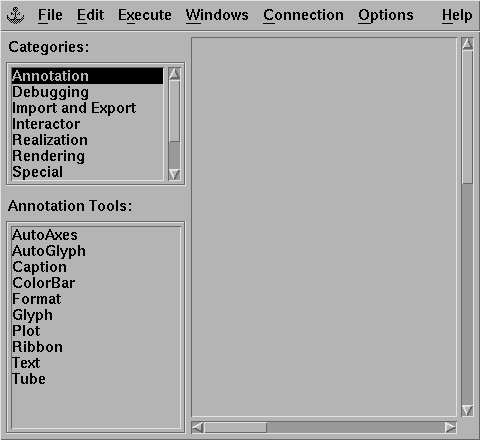Click the canvas horizontal scroll-left arrow
The width and height of the screenshot is (480, 440).
198,427
